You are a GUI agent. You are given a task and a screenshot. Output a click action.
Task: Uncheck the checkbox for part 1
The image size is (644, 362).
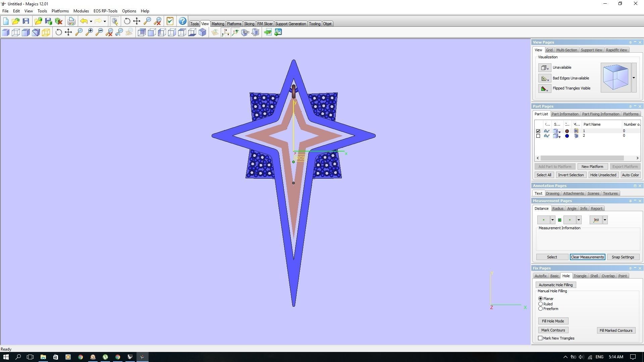coord(538,131)
